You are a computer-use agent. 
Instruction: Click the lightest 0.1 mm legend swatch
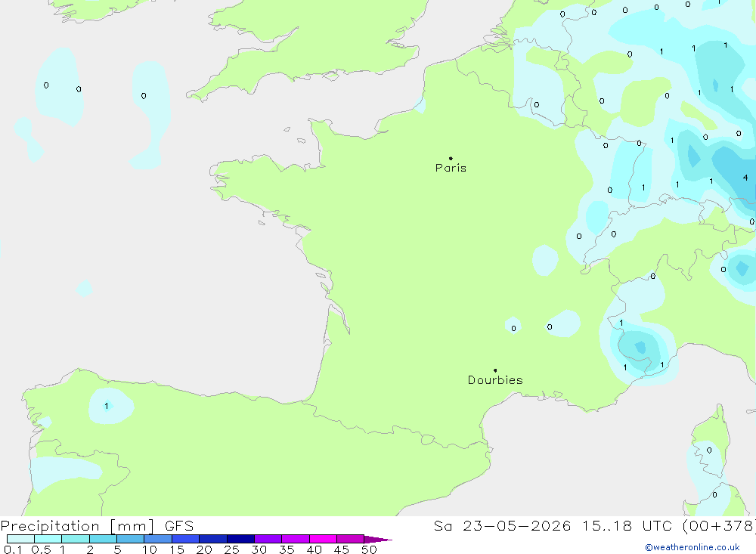(x=20, y=539)
